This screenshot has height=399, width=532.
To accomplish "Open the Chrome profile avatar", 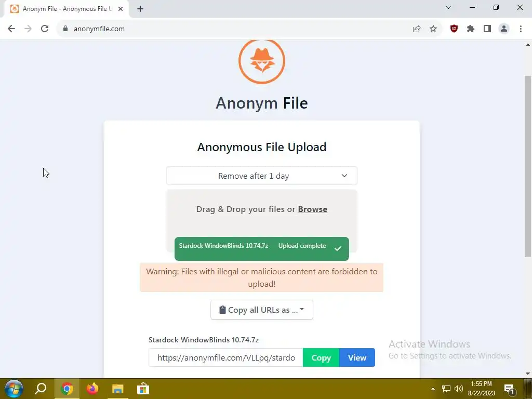I will click(504, 29).
